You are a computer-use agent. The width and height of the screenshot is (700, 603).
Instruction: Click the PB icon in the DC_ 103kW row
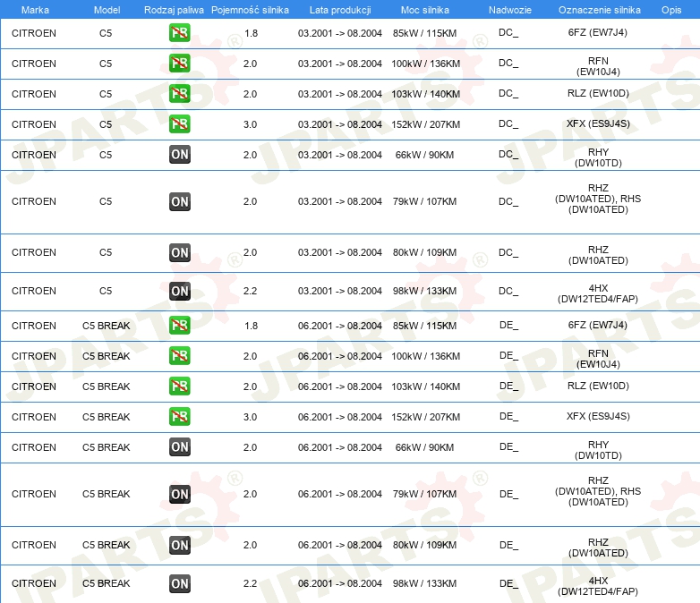[180, 94]
